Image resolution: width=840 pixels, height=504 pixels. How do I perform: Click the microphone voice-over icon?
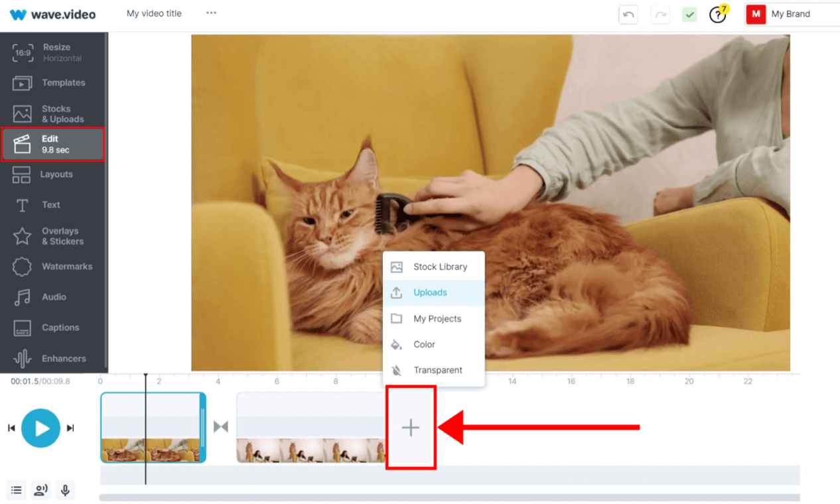coord(65,490)
